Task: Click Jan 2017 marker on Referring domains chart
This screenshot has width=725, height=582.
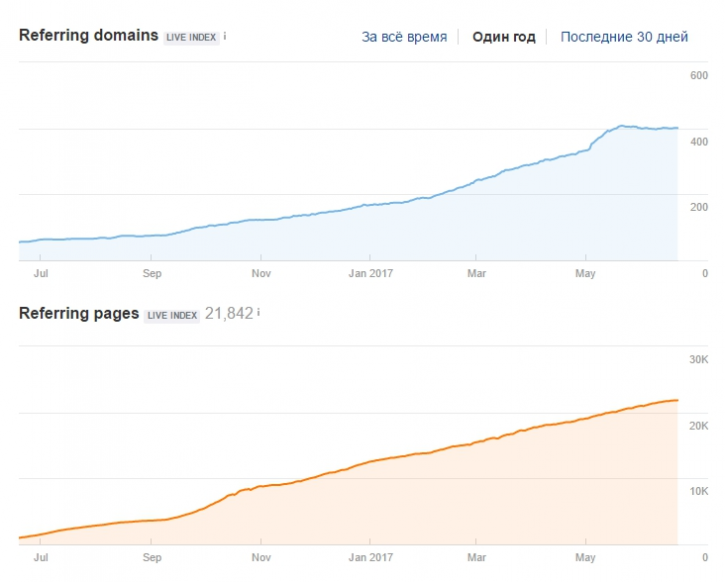Action: (370, 273)
